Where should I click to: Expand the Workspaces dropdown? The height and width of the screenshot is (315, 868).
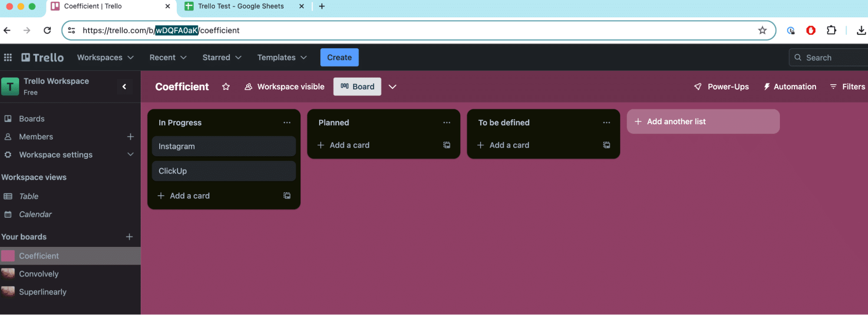(105, 58)
